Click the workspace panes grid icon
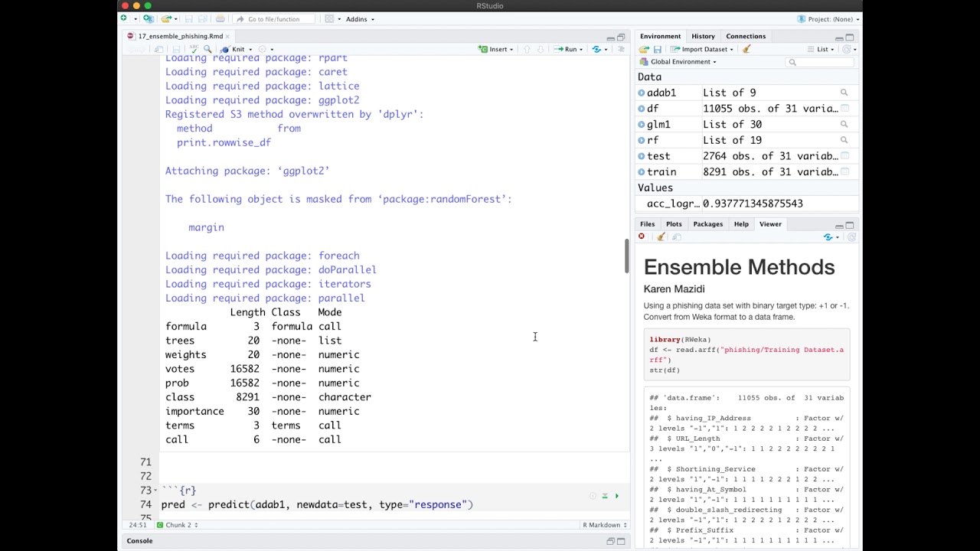Viewport: 980px width, 551px height. (328, 19)
